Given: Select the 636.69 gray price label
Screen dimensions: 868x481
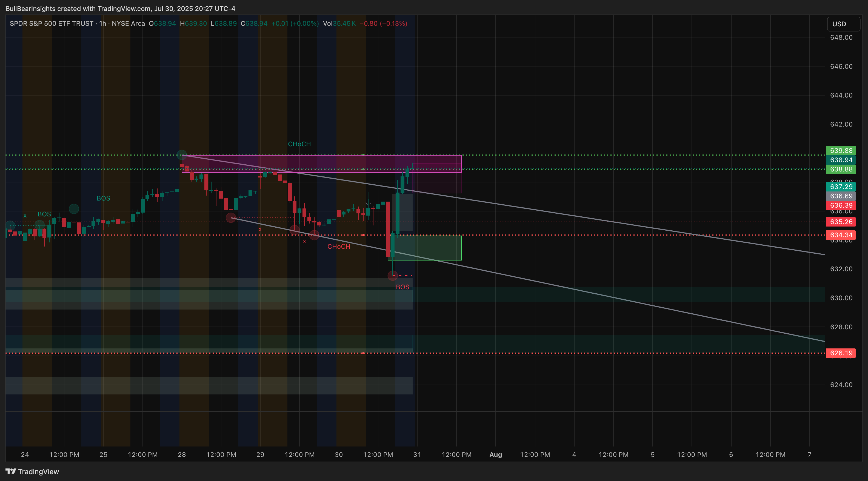Looking at the screenshot, I should click(841, 196).
